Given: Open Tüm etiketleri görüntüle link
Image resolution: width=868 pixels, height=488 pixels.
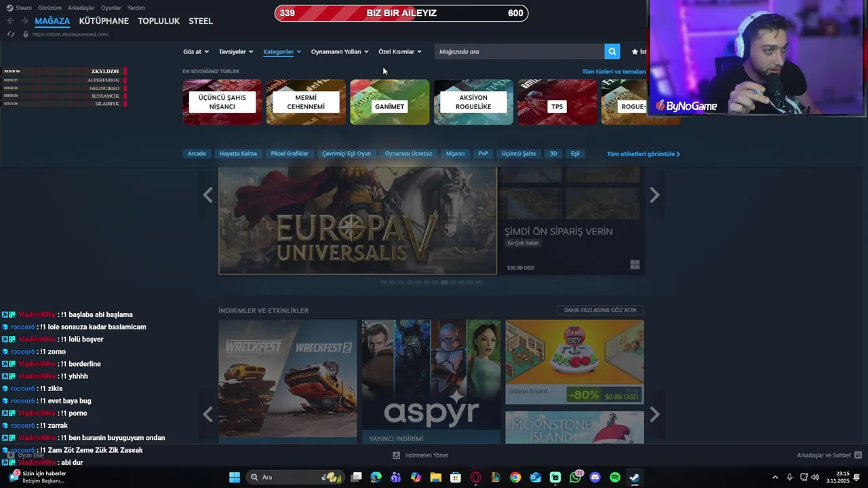Looking at the screenshot, I should tap(644, 154).
